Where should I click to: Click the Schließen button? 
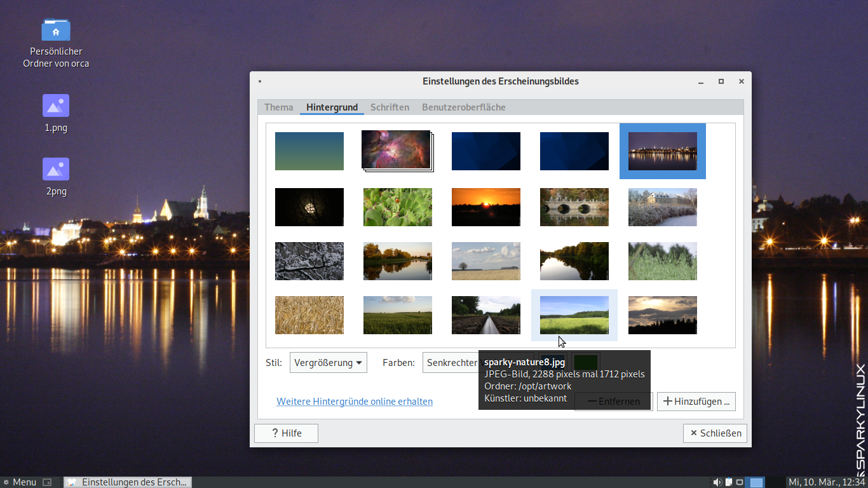[715, 433]
